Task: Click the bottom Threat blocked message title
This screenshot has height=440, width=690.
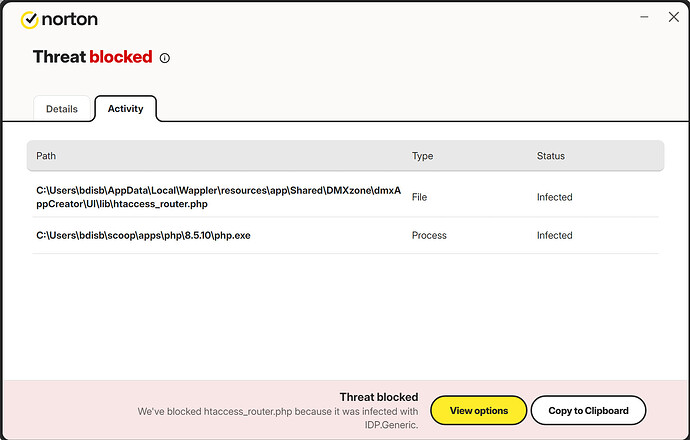Action: (379, 397)
